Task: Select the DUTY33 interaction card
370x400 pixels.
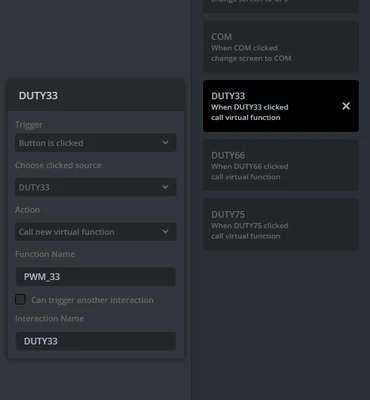Action: click(281, 106)
